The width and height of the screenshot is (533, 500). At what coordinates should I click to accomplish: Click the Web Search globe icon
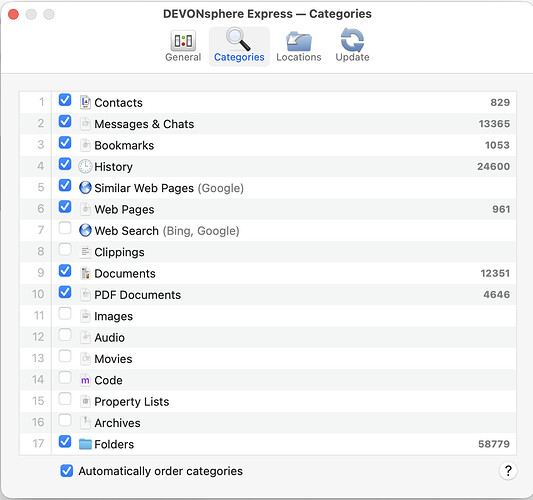(x=85, y=230)
